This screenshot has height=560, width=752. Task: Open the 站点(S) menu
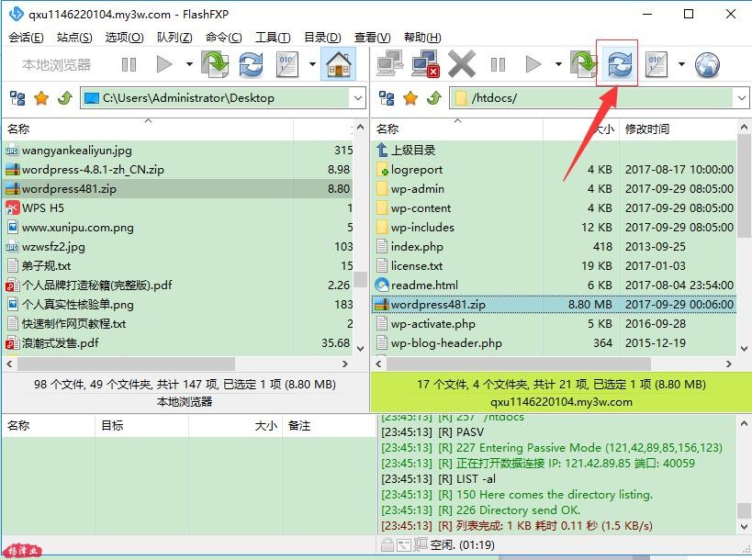point(74,38)
